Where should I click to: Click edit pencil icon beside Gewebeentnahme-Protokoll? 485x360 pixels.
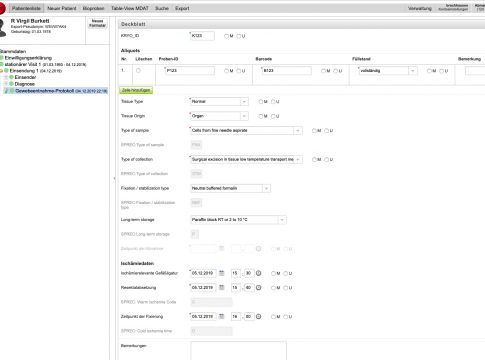[x=6, y=91]
